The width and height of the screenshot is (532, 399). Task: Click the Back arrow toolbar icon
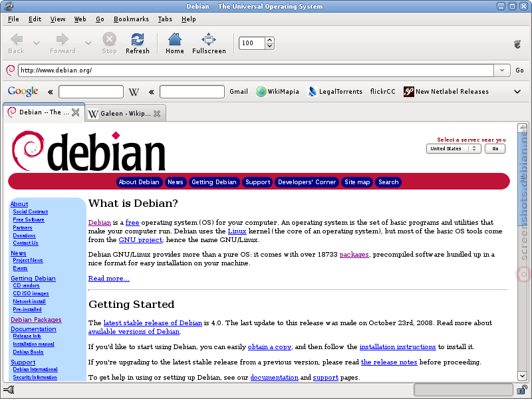point(16,39)
